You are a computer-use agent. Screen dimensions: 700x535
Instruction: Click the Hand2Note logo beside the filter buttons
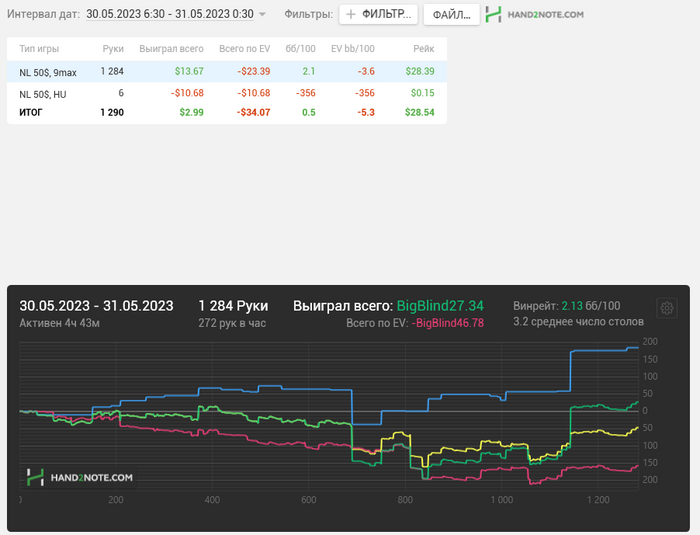tap(534, 15)
